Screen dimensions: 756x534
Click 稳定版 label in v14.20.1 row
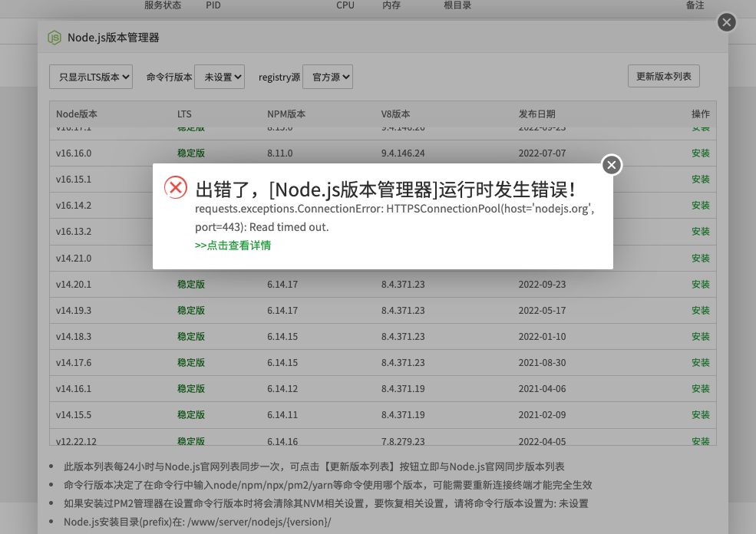tap(191, 285)
